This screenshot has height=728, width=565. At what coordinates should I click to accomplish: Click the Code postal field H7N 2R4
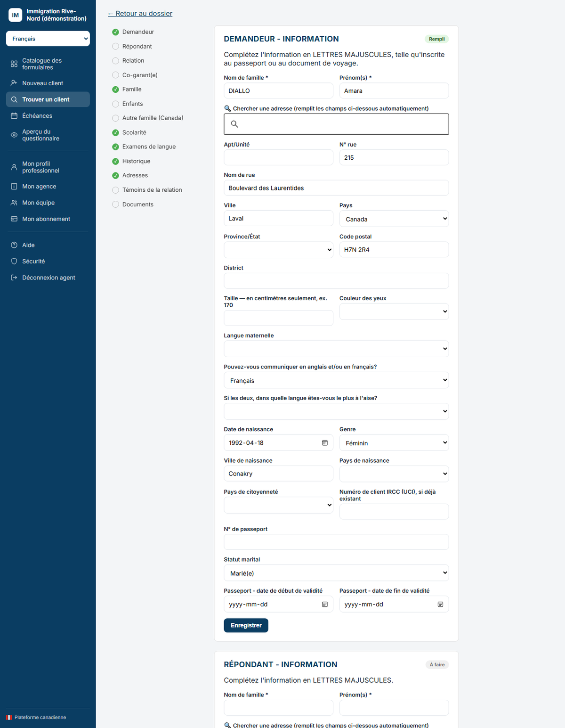click(x=394, y=250)
